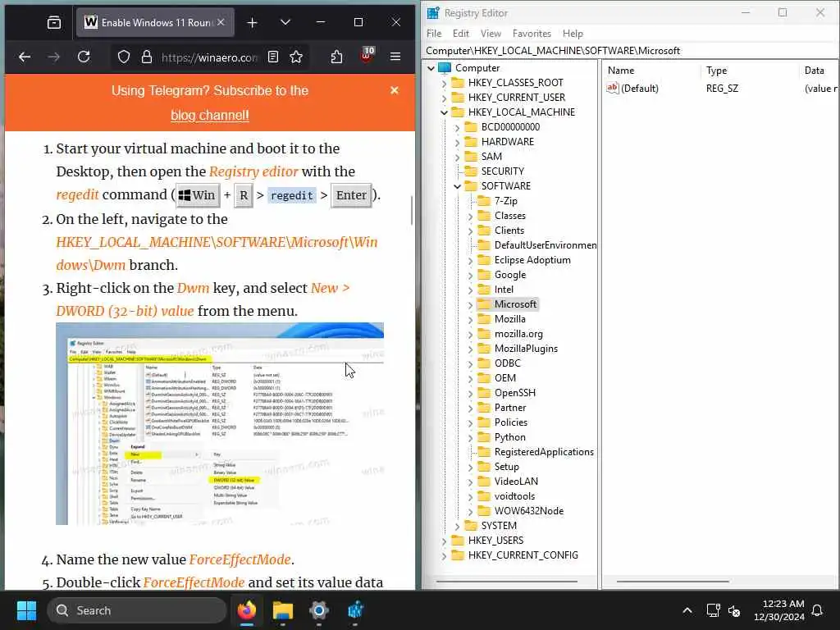
Task: Select the Computer root icon
Action: coord(445,67)
